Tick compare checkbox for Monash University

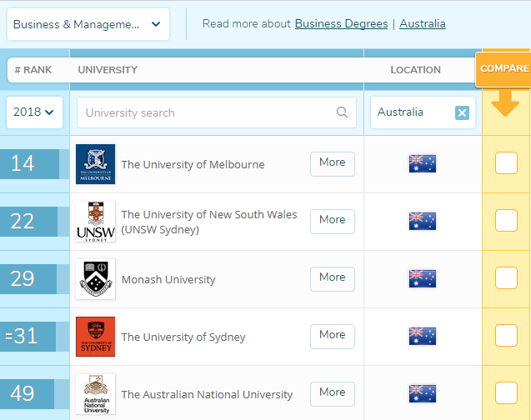[x=506, y=277]
